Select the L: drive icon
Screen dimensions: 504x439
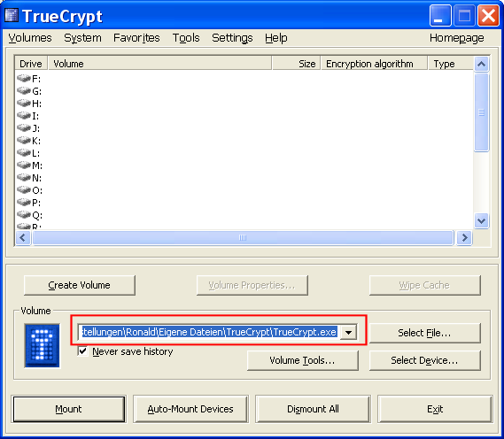tap(24, 153)
